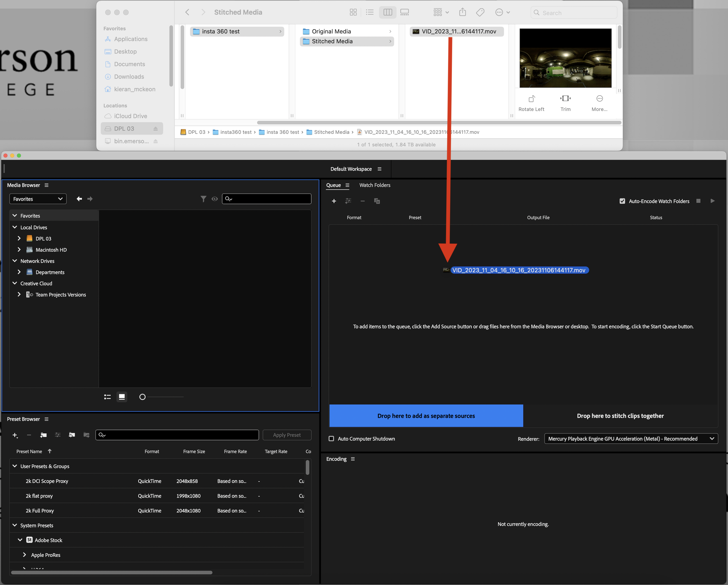
Task: Click the Add Output icon in Queue toolbar
Action: pyautogui.click(x=348, y=201)
